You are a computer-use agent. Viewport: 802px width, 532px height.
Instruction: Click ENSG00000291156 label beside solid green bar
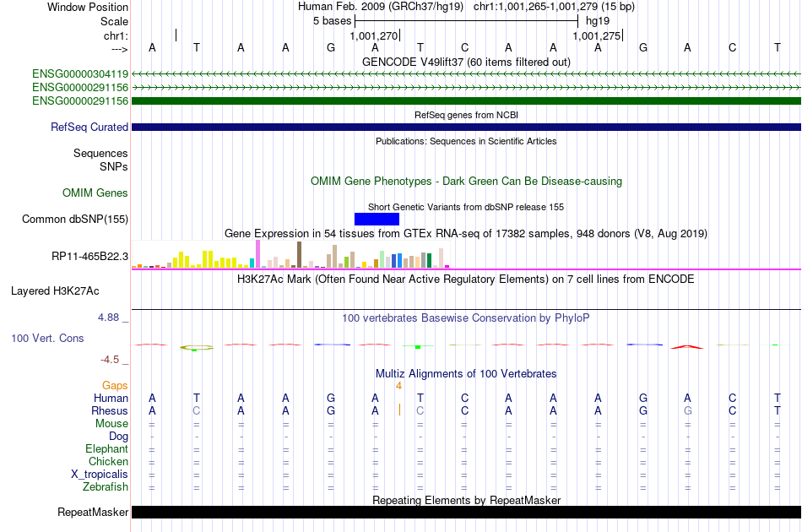click(80, 100)
